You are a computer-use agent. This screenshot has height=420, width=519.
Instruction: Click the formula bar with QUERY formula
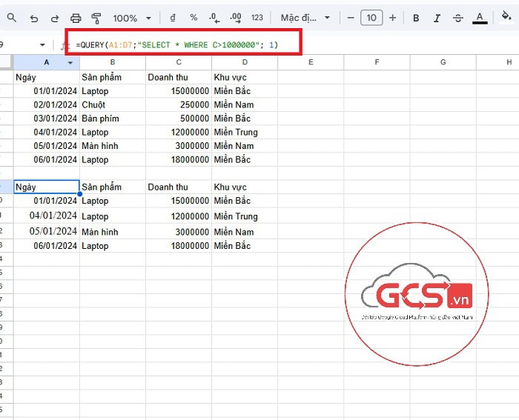click(x=185, y=45)
